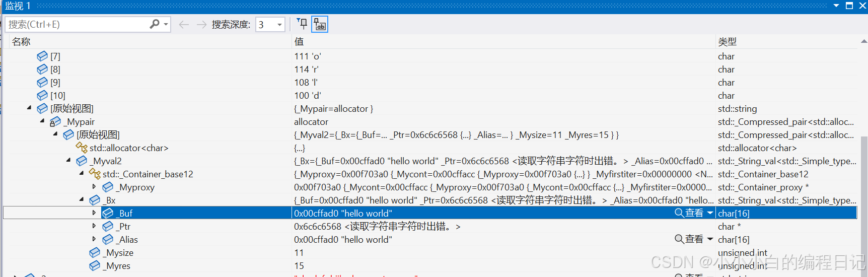Click the std::_Container_base12 base class icon
Viewport: 868px width, 277px height.
(x=95, y=173)
